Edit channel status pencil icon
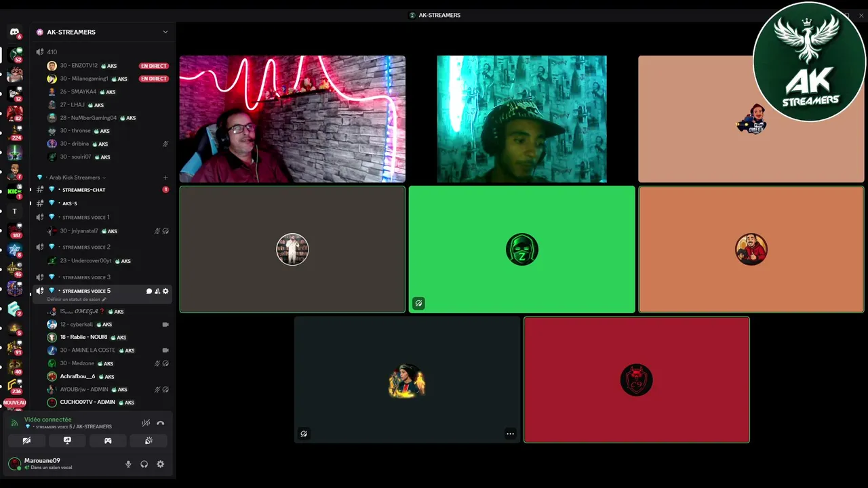This screenshot has width=868, height=488. click(104, 300)
